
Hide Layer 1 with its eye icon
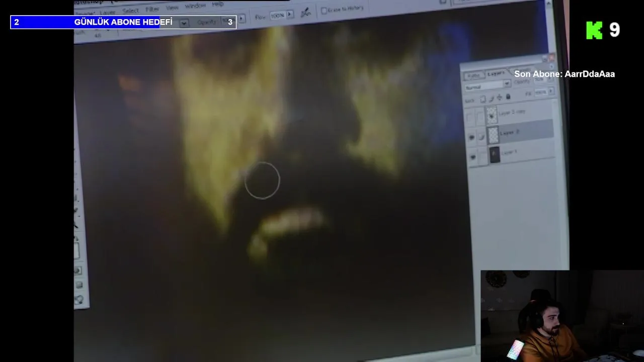(473, 157)
